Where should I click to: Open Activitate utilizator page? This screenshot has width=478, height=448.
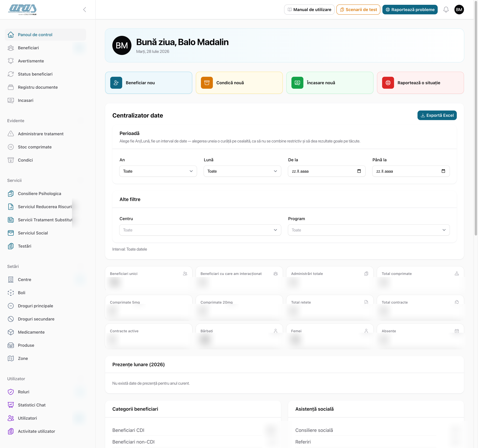[45, 431]
